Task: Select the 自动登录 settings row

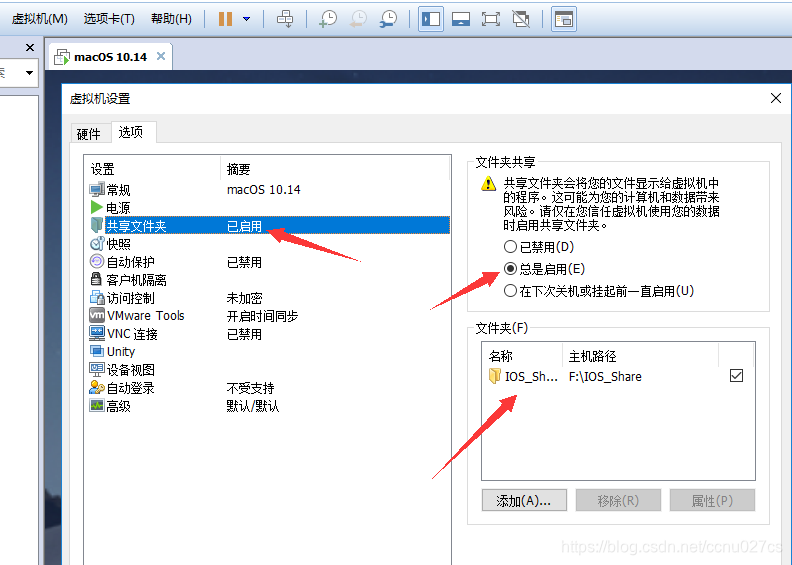Action: (268, 388)
